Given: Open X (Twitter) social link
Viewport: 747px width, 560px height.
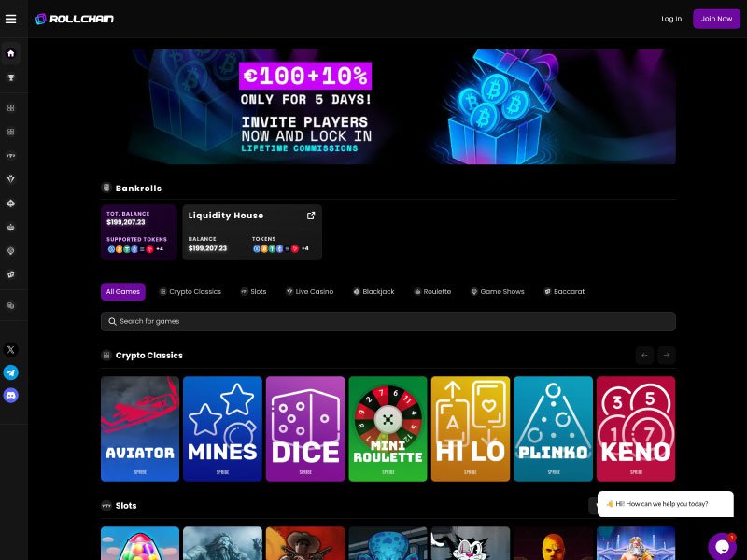Looking at the screenshot, I should point(11,349).
